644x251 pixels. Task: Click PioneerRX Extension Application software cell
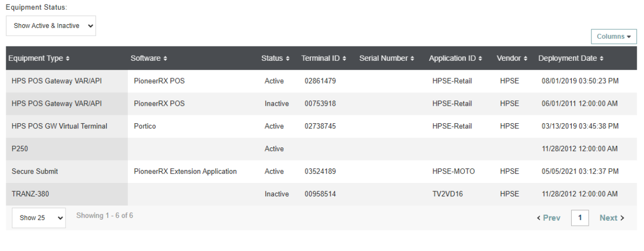click(x=185, y=172)
